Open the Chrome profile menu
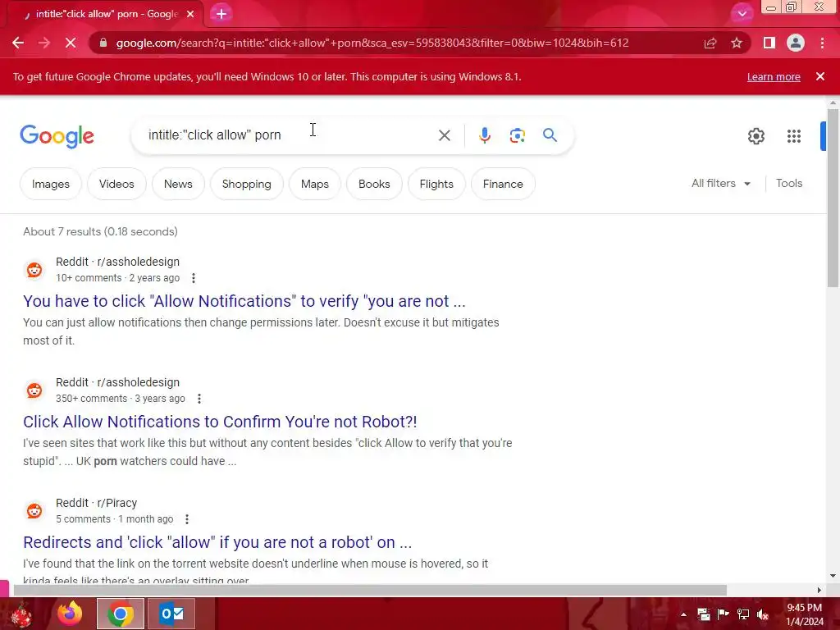This screenshot has height=630, width=840. (x=796, y=43)
